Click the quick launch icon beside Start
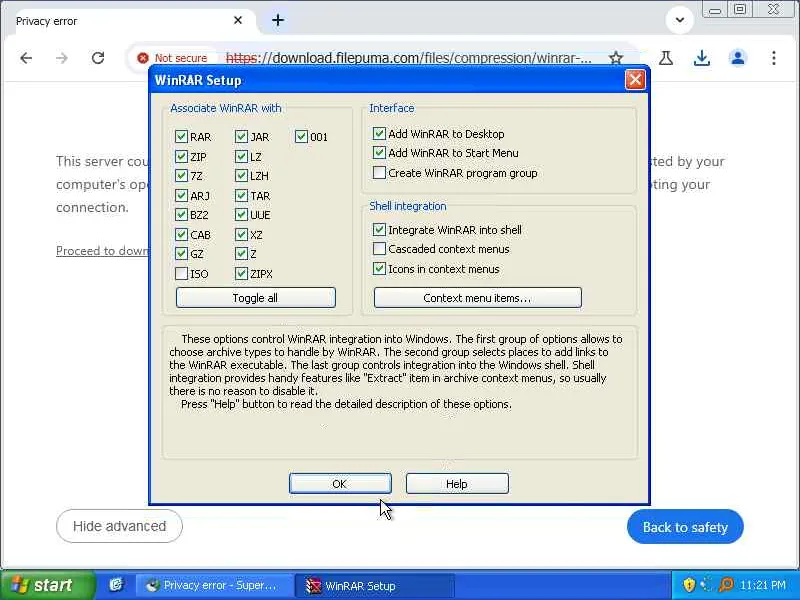The width and height of the screenshot is (800, 600). (116, 585)
